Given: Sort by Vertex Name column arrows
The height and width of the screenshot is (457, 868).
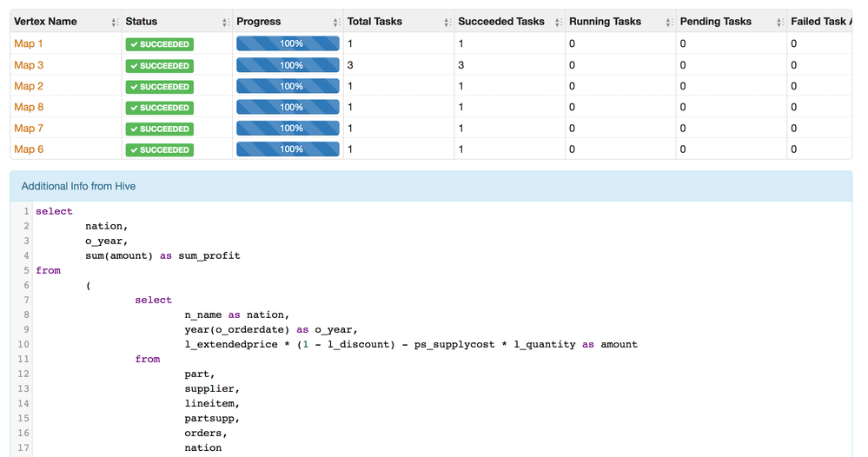Looking at the screenshot, I should point(115,22).
